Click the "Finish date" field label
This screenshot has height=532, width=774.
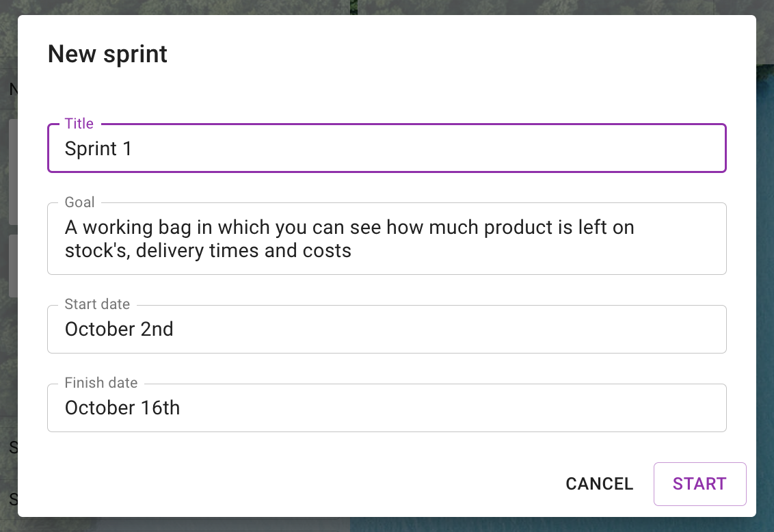click(x=101, y=383)
